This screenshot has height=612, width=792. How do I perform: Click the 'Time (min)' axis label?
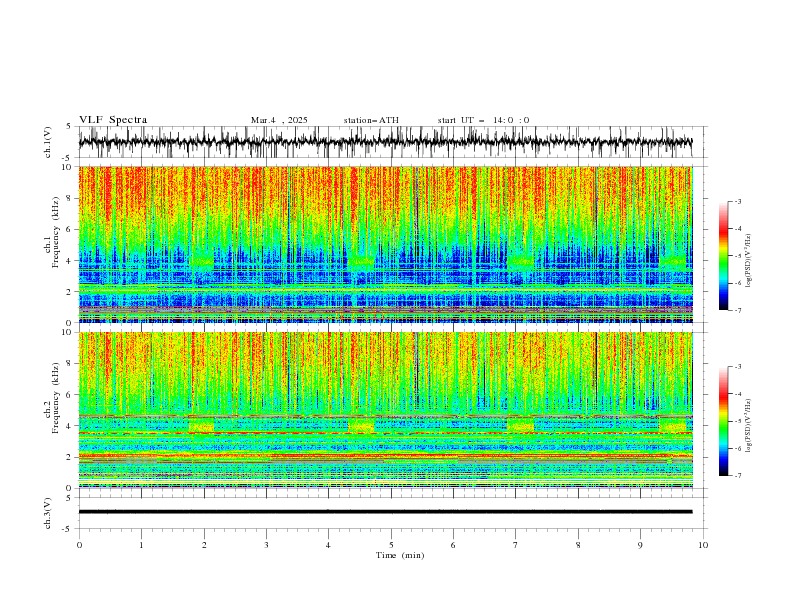[x=400, y=555]
